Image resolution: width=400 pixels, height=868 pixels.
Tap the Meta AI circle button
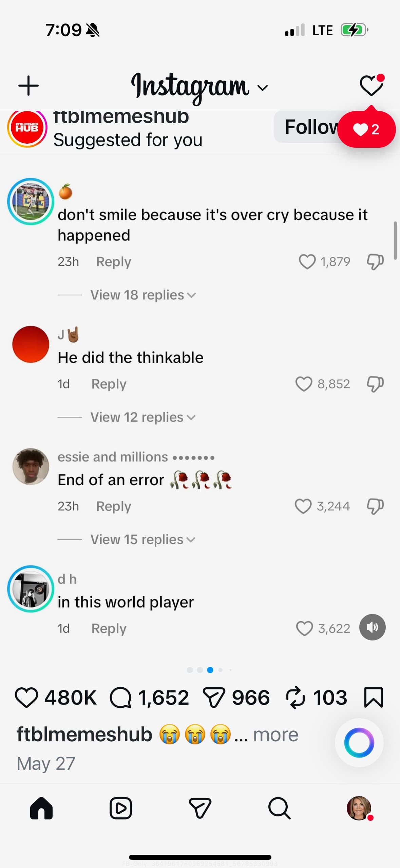(x=359, y=743)
